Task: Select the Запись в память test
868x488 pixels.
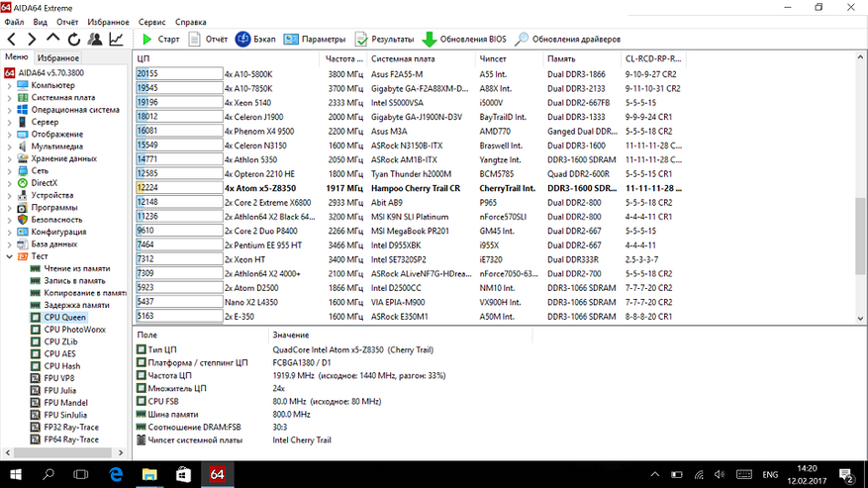Action: [67, 281]
